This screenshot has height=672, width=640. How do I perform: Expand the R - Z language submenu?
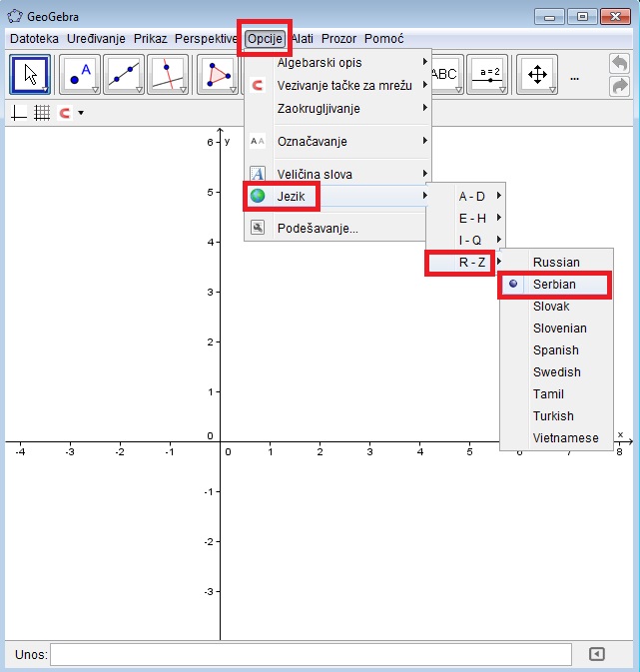pyautogui.click(x=465, y=262)
